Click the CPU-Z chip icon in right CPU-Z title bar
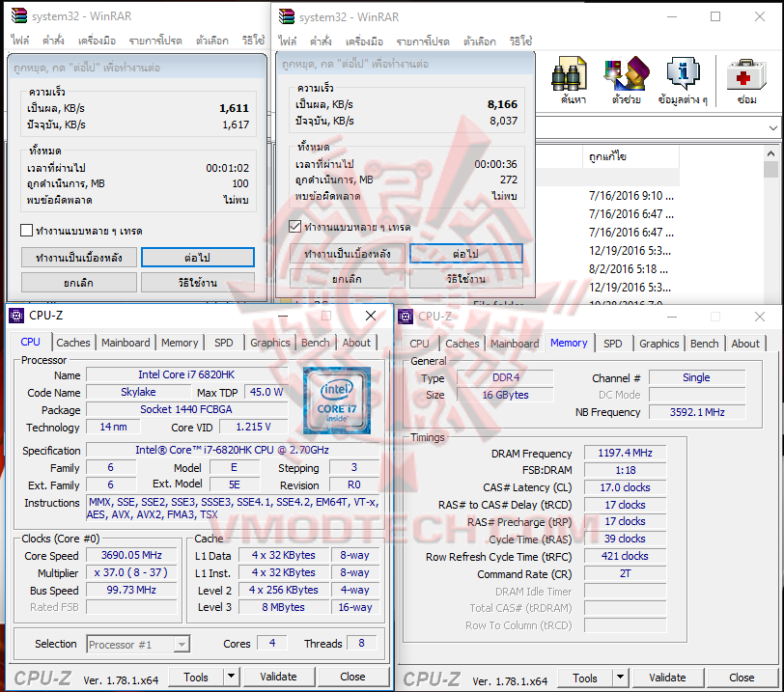 406,317
